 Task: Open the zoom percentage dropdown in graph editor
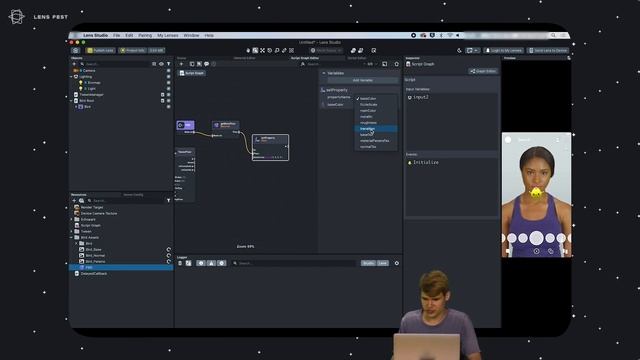(371, 64)
